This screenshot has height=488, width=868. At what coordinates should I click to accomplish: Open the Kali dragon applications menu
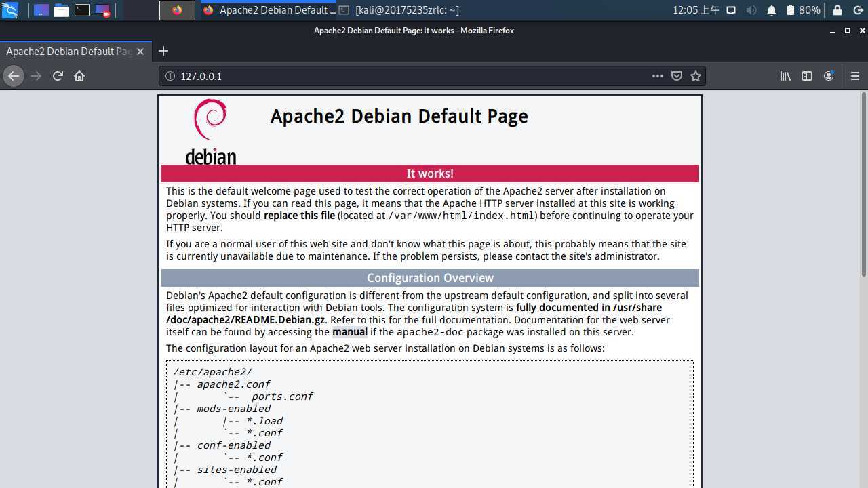9,10
